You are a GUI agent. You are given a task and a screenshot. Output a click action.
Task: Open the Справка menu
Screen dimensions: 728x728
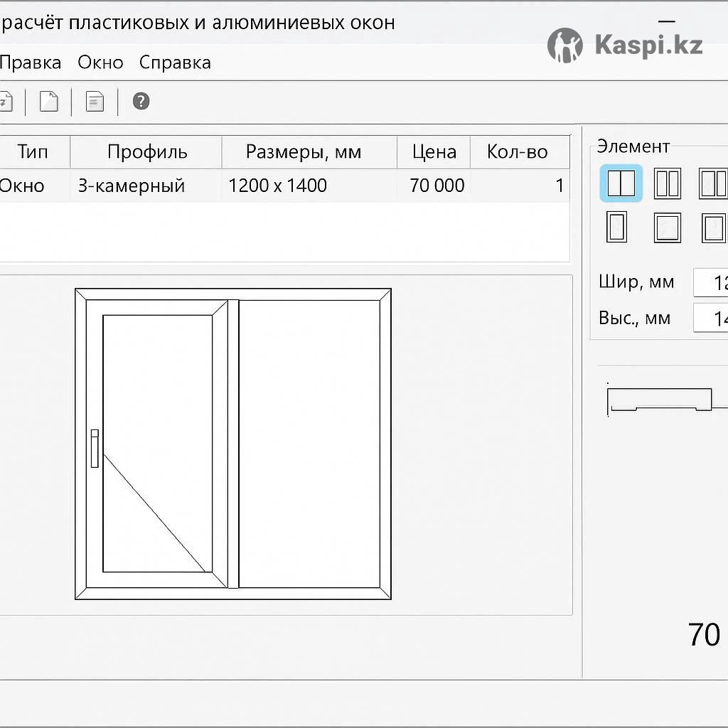[175, 63]
